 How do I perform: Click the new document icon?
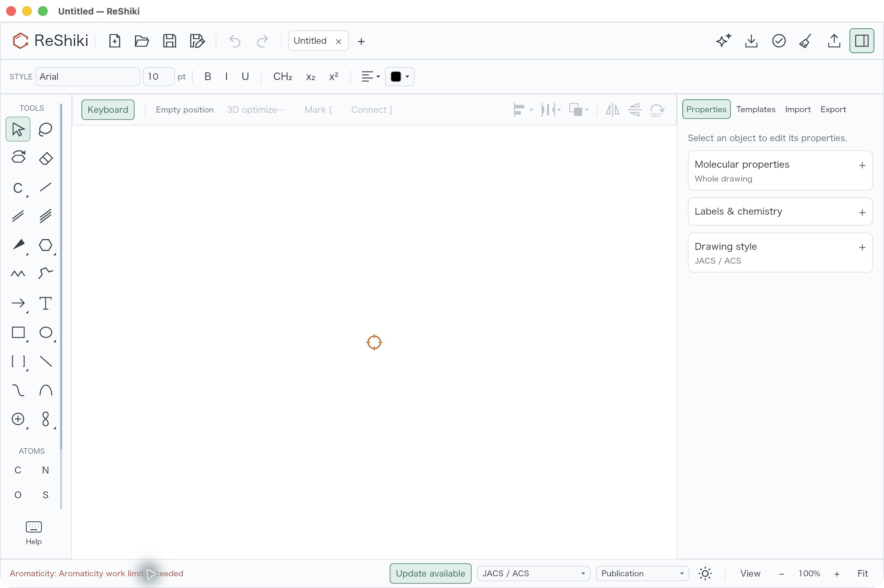[x=114, y=41]
